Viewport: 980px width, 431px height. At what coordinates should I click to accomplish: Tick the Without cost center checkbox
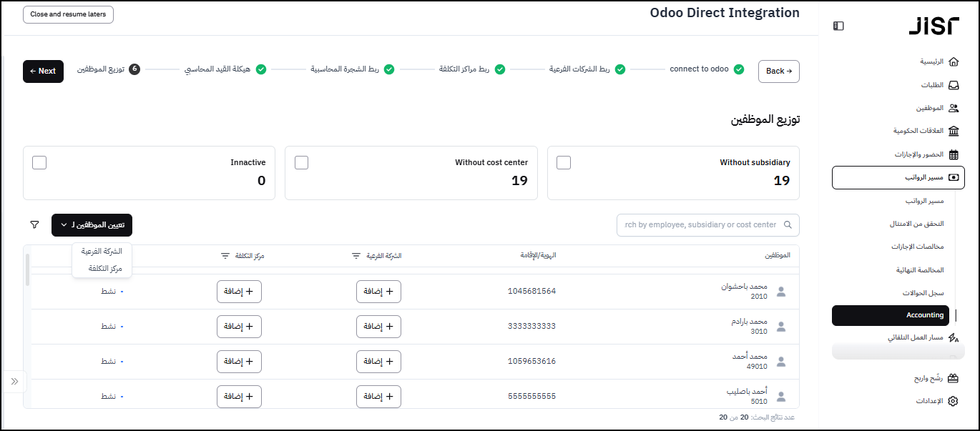click(302, 162)
